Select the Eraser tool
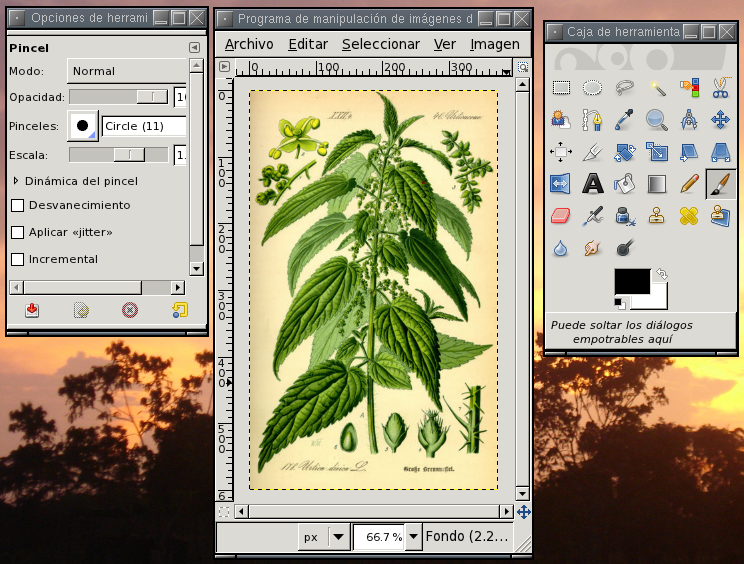Viewport: 744px width, 564px height. 561,216
